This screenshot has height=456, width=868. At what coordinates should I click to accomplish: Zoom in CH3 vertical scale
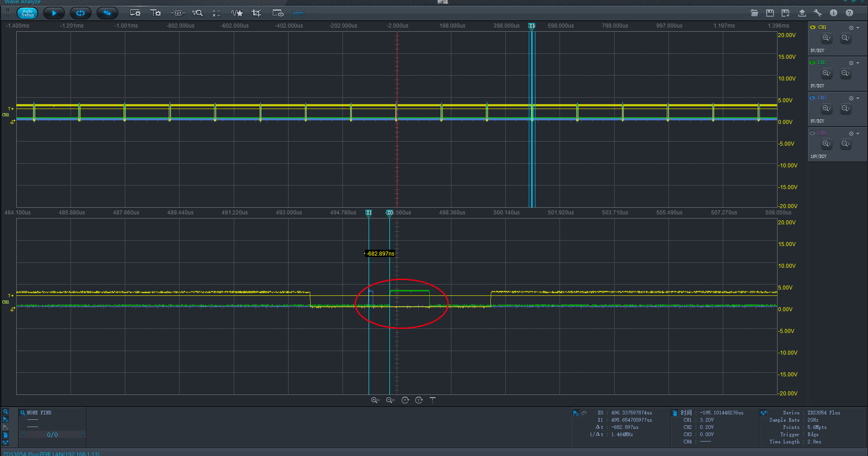(827, 109)
